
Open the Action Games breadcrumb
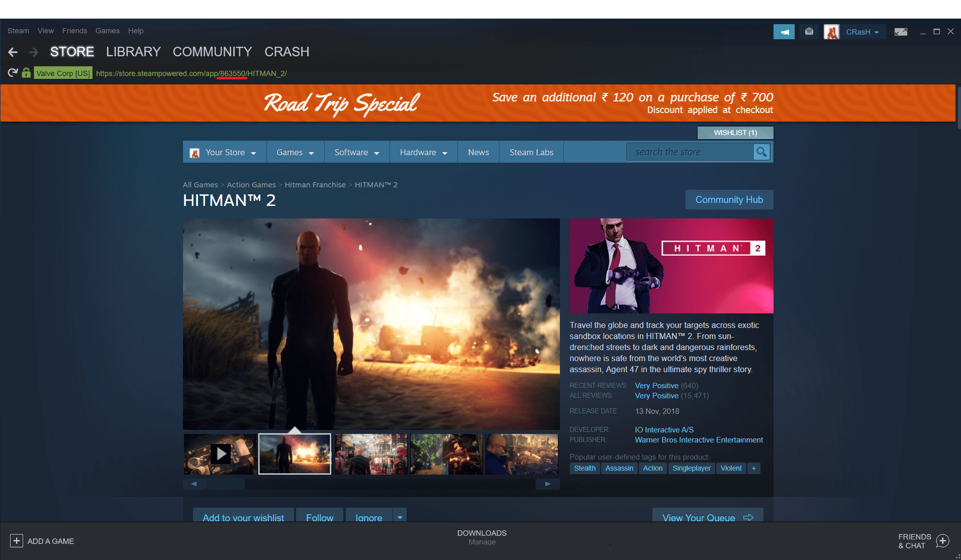tap(251, 185)
